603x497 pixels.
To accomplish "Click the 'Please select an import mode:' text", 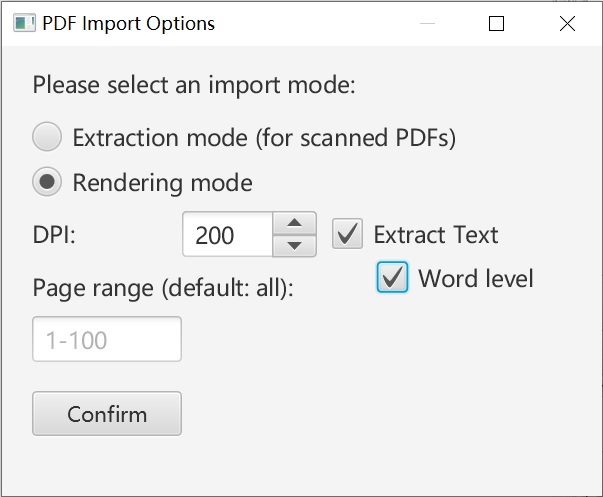I will pos(194,85).
